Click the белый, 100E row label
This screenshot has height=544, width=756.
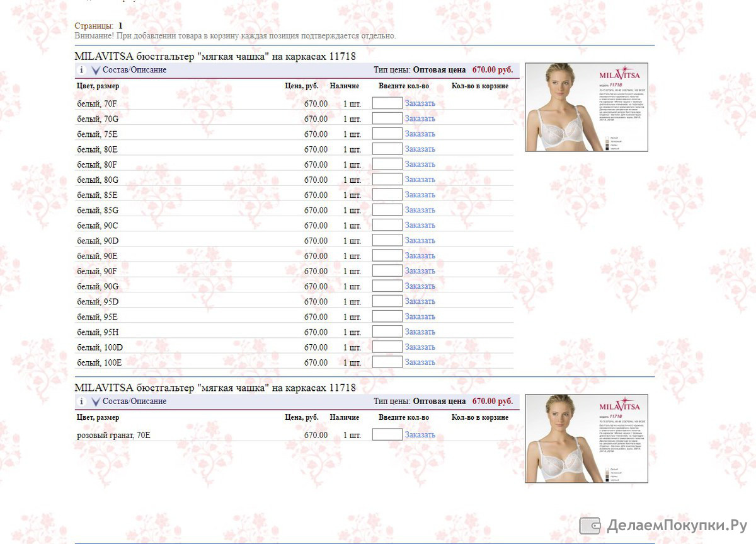100,362
